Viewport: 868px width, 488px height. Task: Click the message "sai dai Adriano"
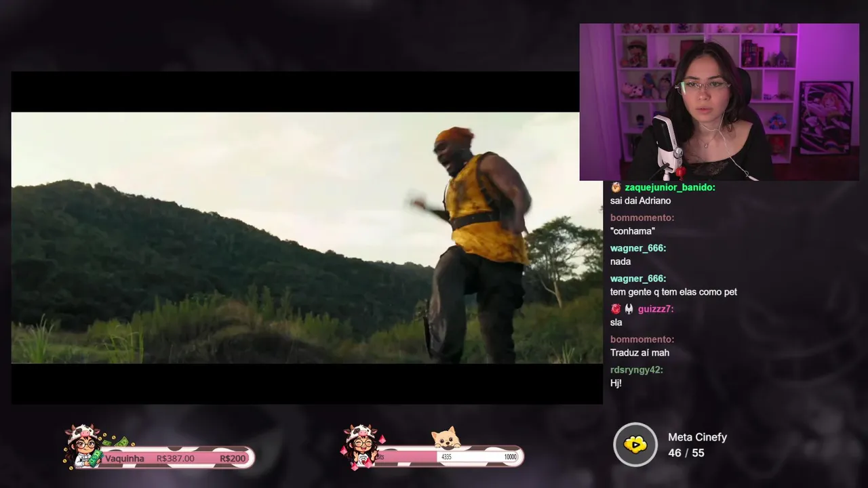(640, 201)
